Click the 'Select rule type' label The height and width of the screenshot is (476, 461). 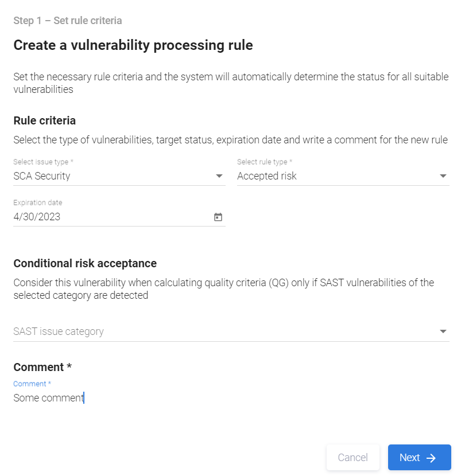pyautogui.click(x=265, y=162)
